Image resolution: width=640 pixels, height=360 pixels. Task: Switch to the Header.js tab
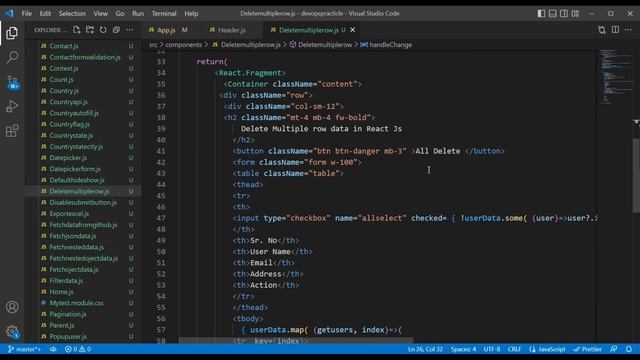click(x=231, y=30)
